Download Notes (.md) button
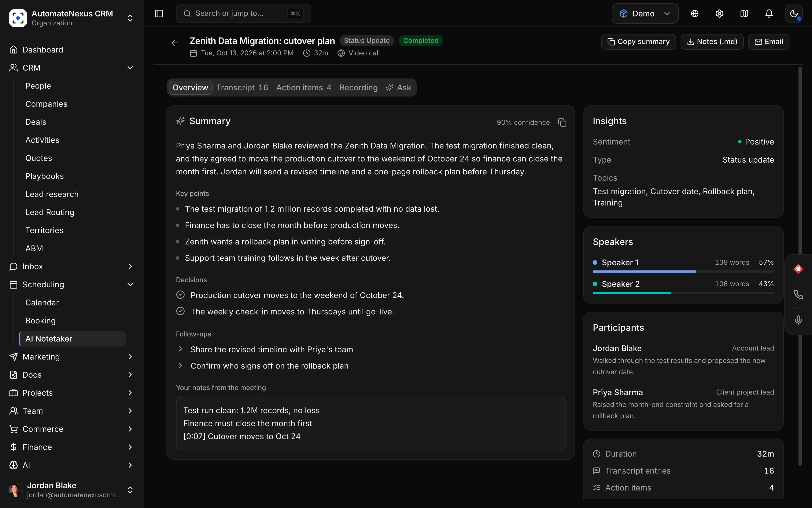Screen dimensions: 812x508 [x=712, y=42]
